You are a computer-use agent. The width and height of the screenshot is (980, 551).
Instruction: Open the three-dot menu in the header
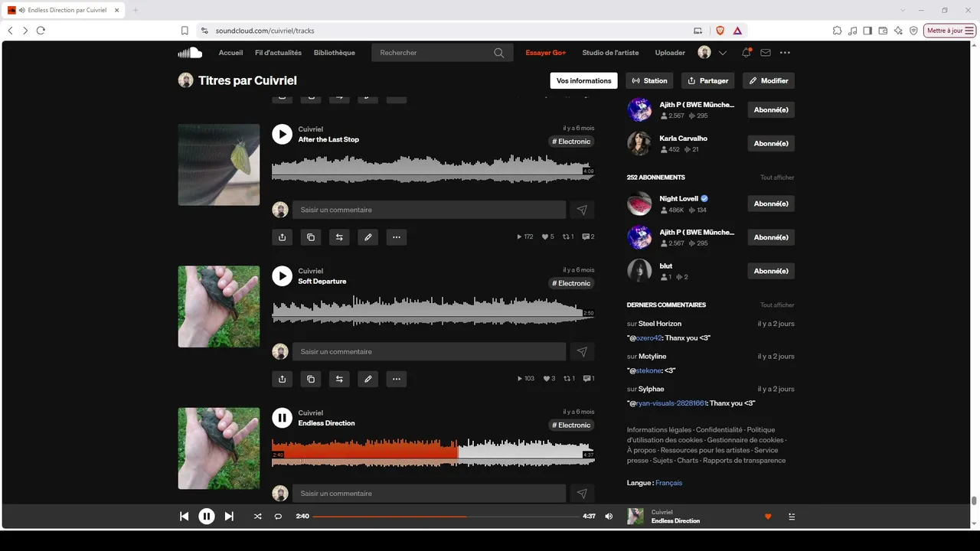click(785, 53)
